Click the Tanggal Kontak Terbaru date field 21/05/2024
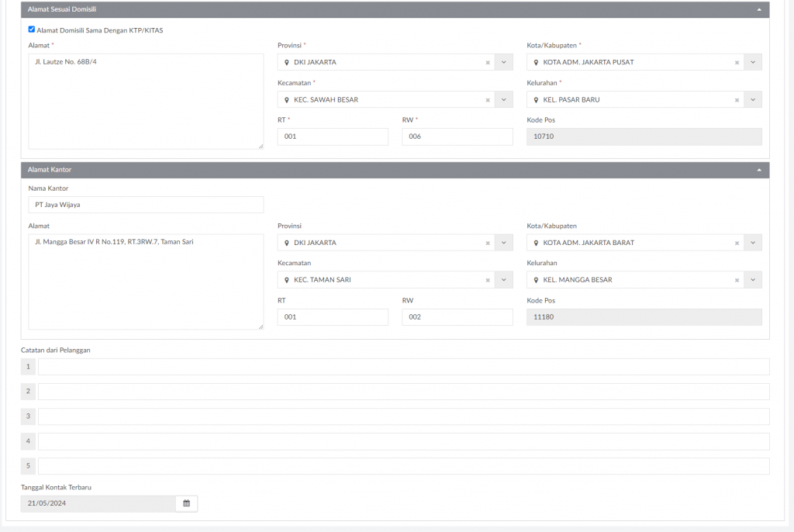Screen dimensions: 794x532 (98, 503)
